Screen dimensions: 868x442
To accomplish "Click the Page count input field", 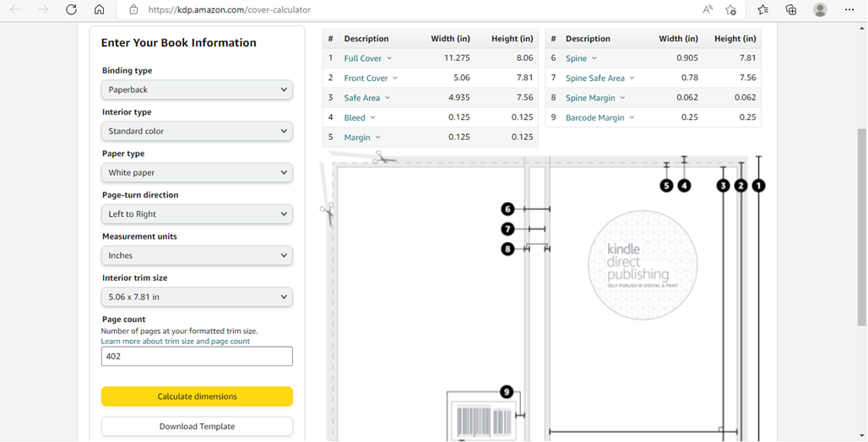I will [x=197, y=356].
